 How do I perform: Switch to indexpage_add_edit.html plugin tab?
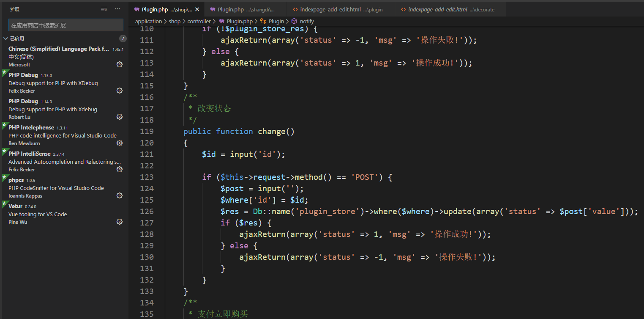point(341,9)
